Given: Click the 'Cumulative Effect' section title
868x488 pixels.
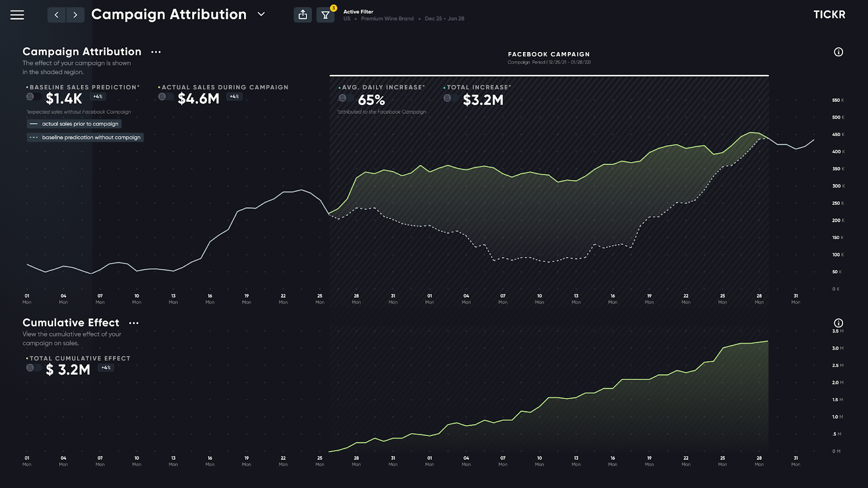Looking at the screenshot, I should coord(71,323).
